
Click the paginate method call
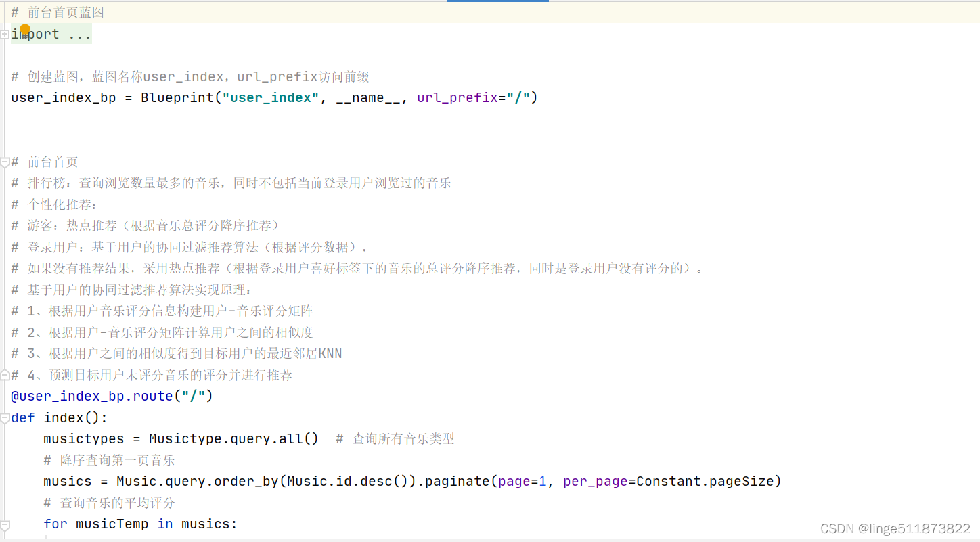click(x=458, y=481)
